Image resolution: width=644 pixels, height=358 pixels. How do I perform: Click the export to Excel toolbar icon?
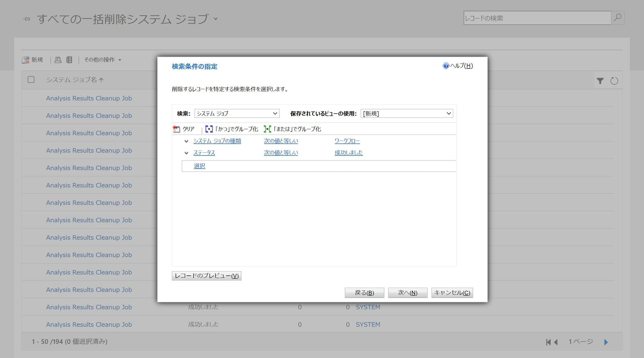pos(69,60)
